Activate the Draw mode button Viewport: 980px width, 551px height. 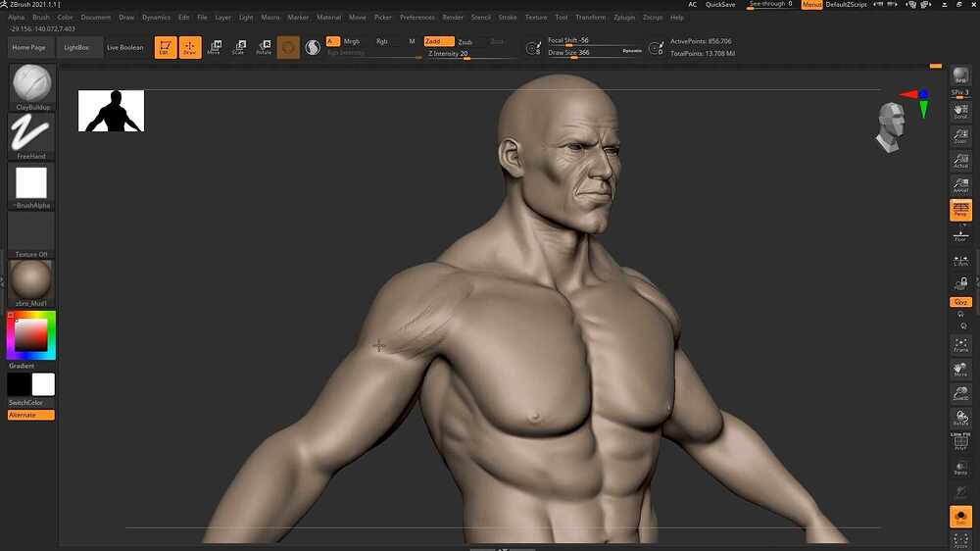pyautogui.click(x=190, y=47)
